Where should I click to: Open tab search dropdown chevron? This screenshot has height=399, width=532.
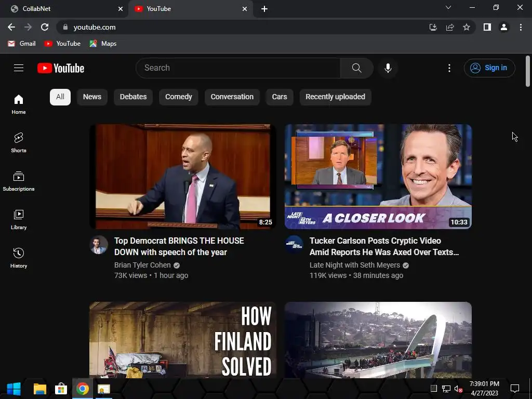[448, 7]
